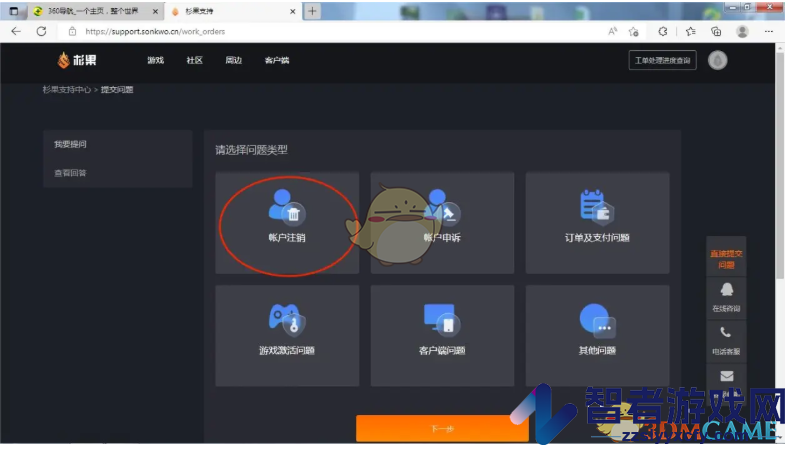Close the 杉果支持 tab
This screenshot has height=449, width=788.
click(x=292, y=11)
